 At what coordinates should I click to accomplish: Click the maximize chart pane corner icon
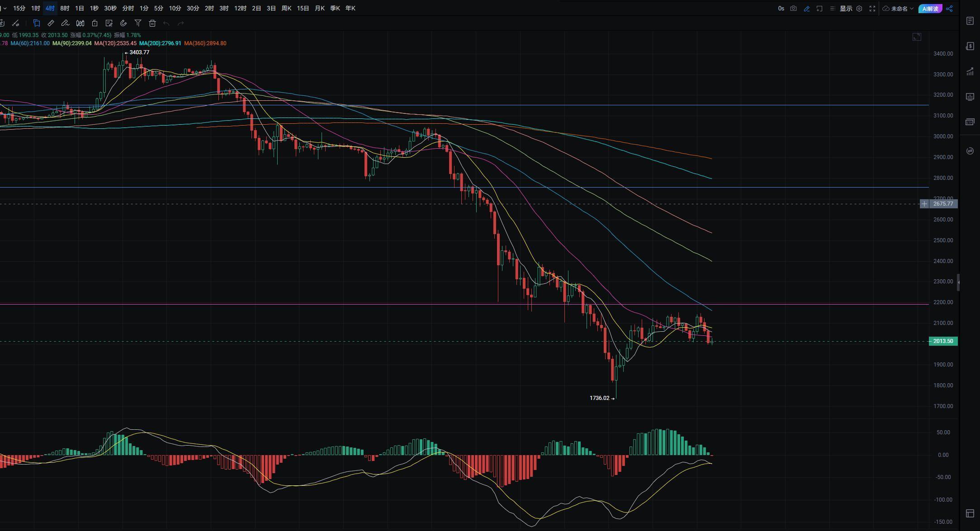[917, 37]
